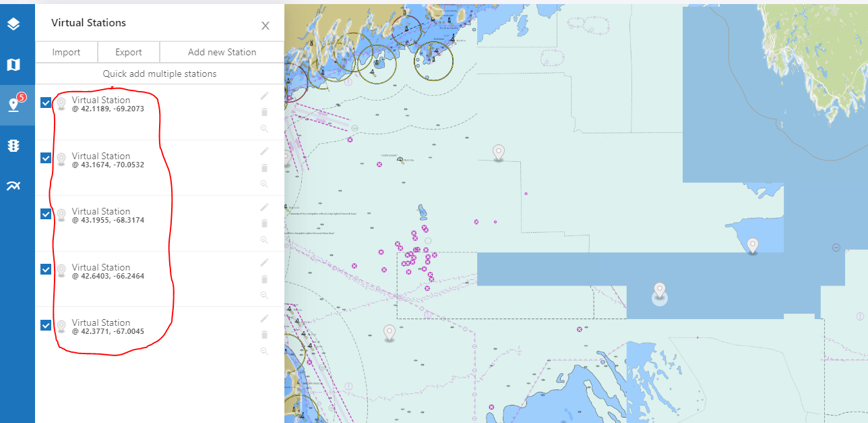The width and height of the screenshot is (868, 423).
Task: Open the layers sidebar icon
Action: coord(13,24)
